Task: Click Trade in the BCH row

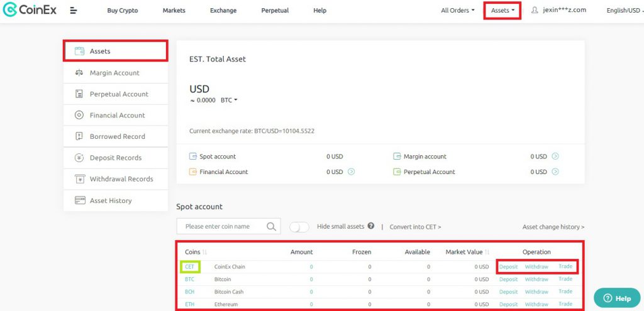Action: pos(565,292)
